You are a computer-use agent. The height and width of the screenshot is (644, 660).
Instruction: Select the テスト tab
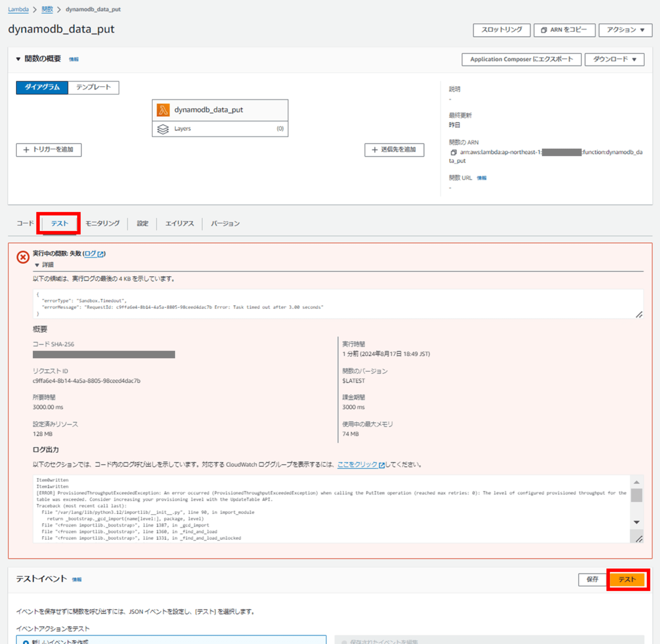(59, 223)
